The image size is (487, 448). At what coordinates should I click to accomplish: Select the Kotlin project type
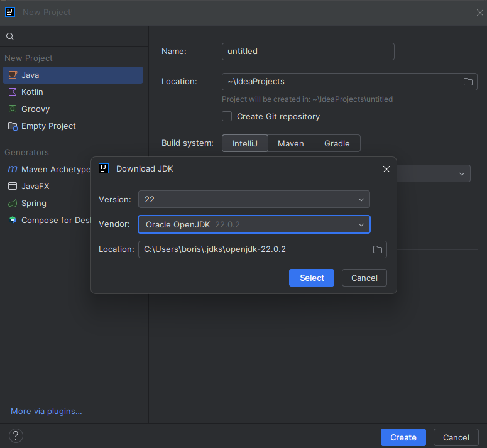[32, 92]
